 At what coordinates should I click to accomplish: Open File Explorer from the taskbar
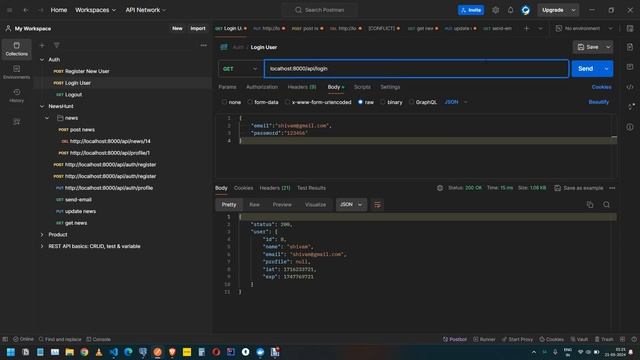pos(69,352)
